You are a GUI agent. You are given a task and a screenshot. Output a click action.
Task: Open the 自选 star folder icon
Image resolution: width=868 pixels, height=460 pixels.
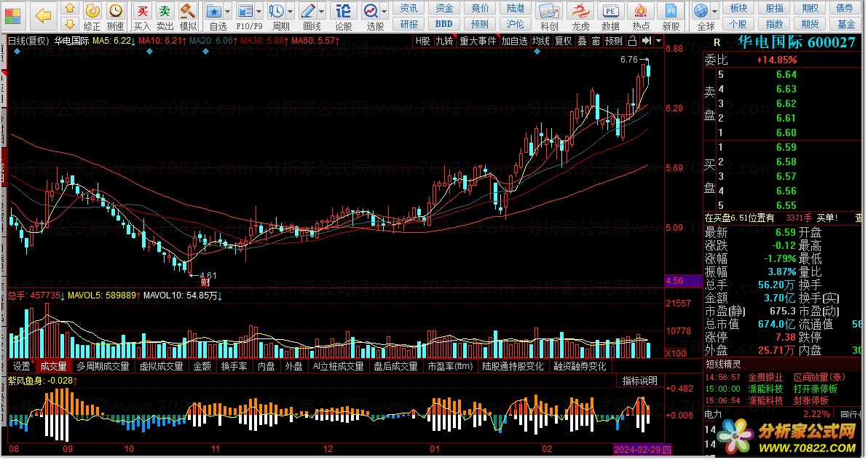tap(213, 11)
